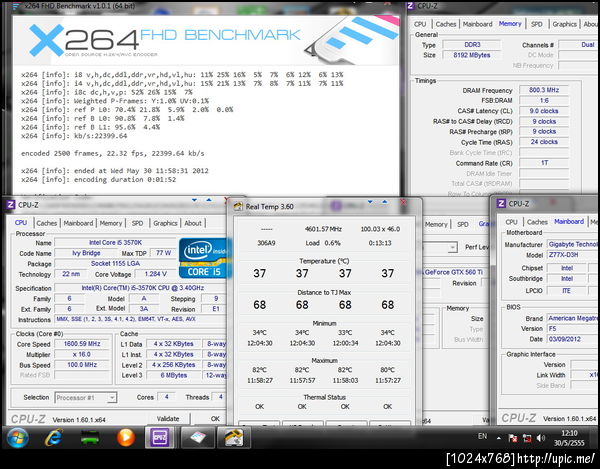This screenshot has width=600, height=469.
Task: Click the Ivy Bridge code name field
Action: (86, 253)
